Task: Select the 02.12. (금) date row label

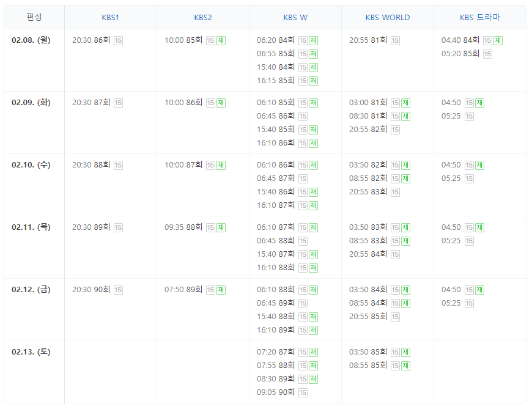Action: (x=31, y=290)
